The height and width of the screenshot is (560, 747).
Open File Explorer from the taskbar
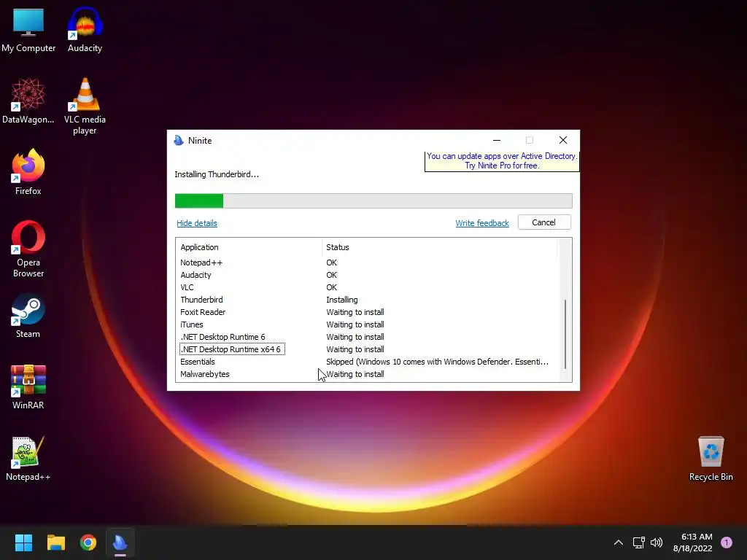pyautogui.click(x=55, y=542)
